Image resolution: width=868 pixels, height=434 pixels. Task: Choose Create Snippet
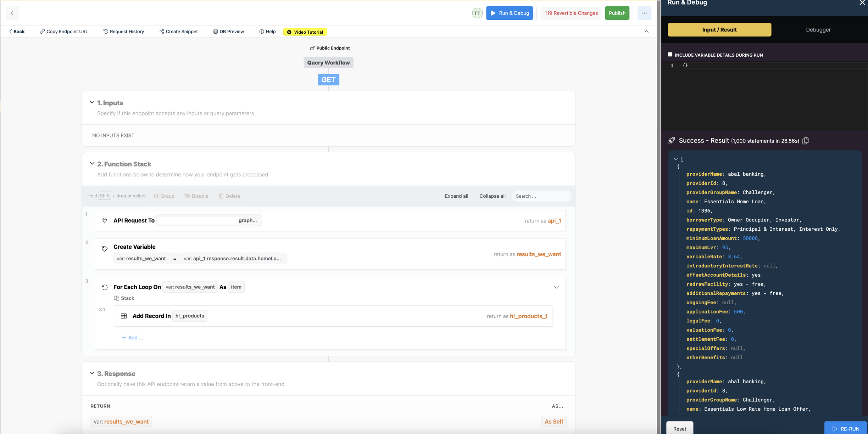pos(178,32)
